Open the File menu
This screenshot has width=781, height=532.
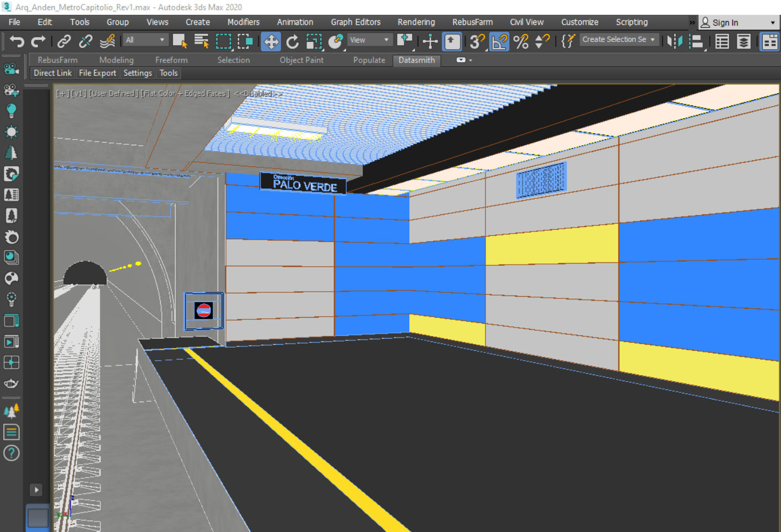coord(14,22)
